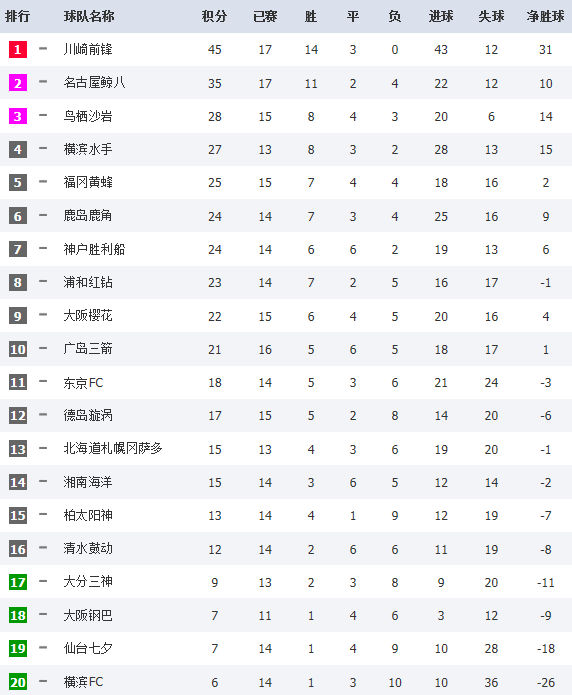
Task: Click the magenta rank 3 badge
Action: coord(18,116)
